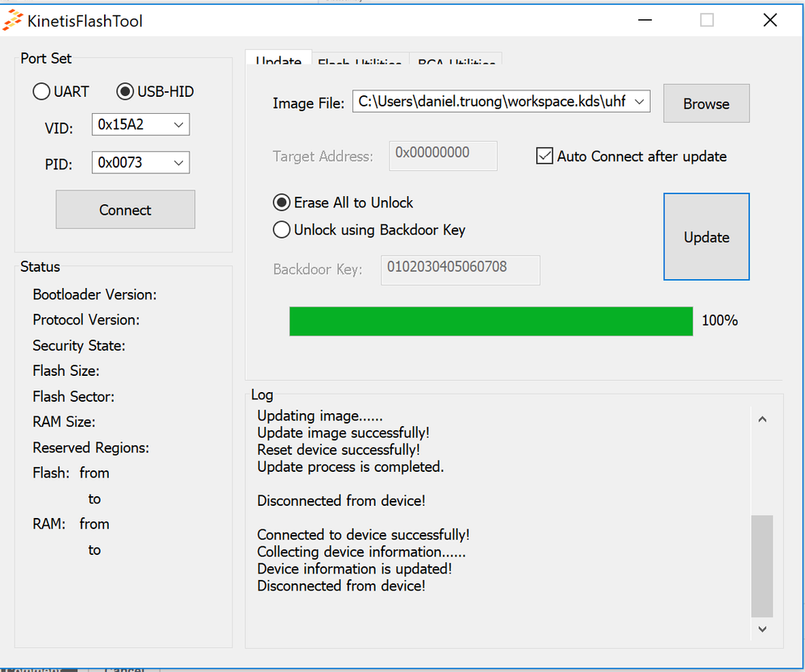Expand the Image File path dropdown
Viewport: 805px width, 672px height.
click(x=639, y=101)
